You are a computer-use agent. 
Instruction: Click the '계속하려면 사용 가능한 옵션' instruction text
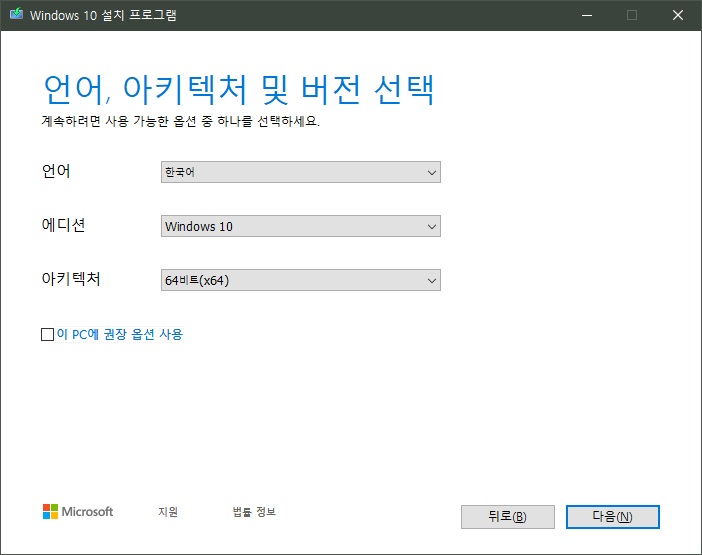180,121
